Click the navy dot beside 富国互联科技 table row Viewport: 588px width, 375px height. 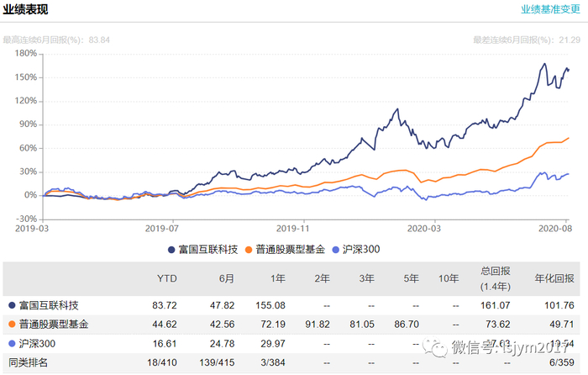(x=10, y=304)
